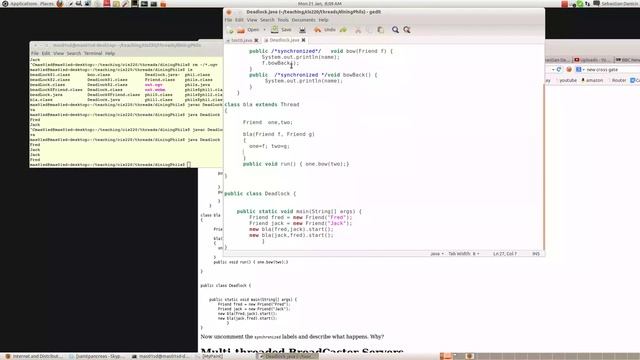Screen dimensions: 640x360
Task: Open the gedit View menu
Action: click(x=252, y=20)
